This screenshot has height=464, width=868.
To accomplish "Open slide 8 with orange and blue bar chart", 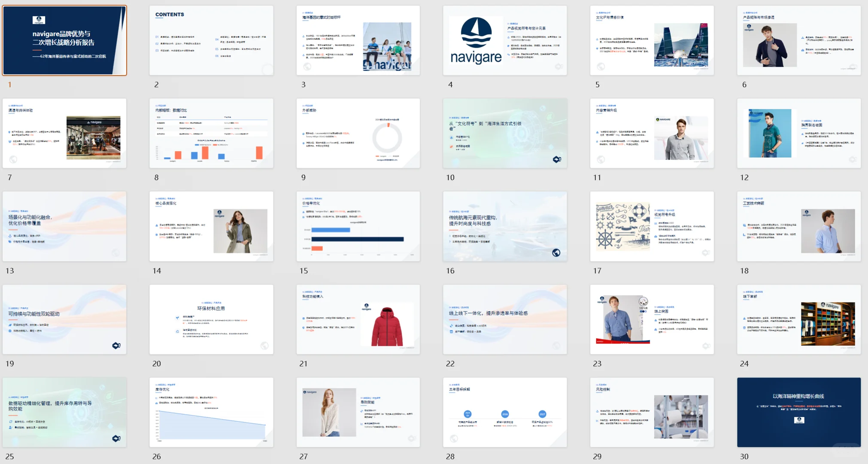I will 211,133.
